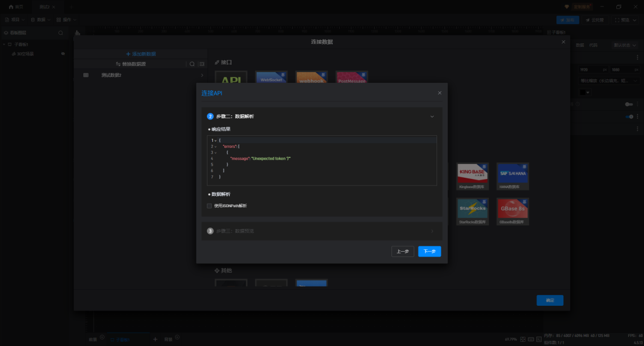Fold the object at line 3
The image size is (644, 346).
pyautogui.click(x=216, y=153)
